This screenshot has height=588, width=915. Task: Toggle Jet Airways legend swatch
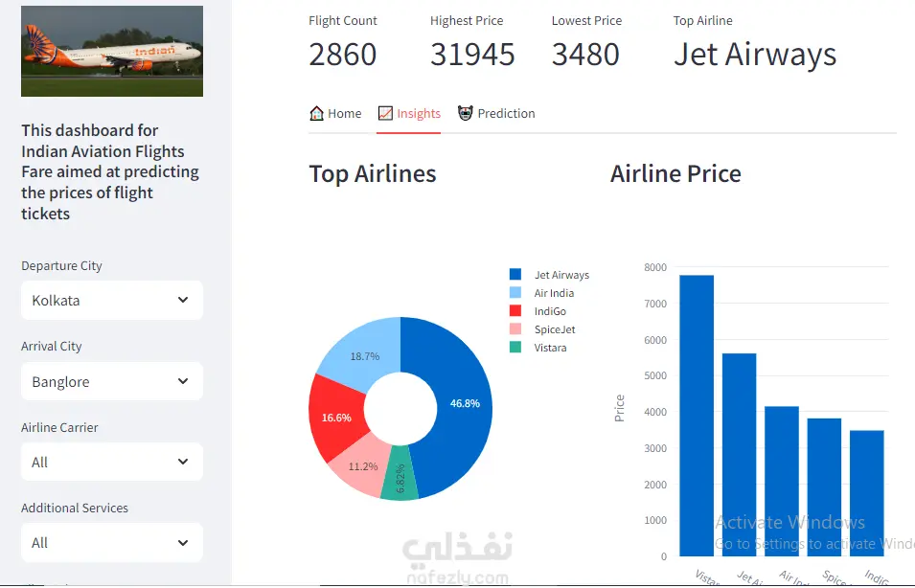click(x=515, y=275)
